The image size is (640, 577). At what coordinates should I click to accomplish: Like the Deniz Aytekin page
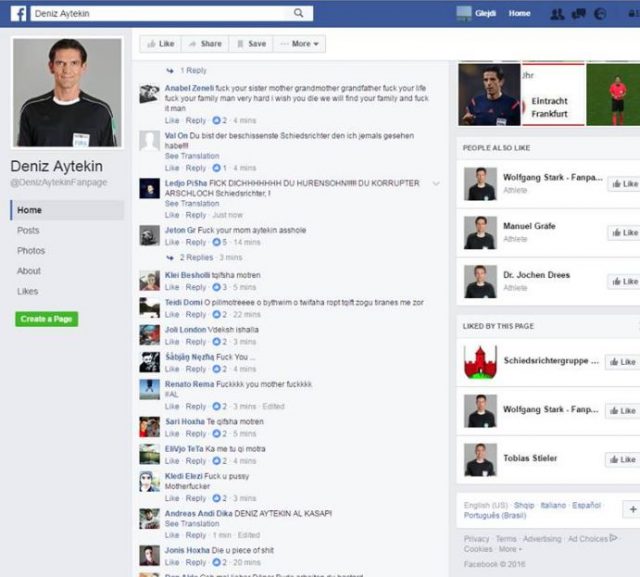(159, 44)
